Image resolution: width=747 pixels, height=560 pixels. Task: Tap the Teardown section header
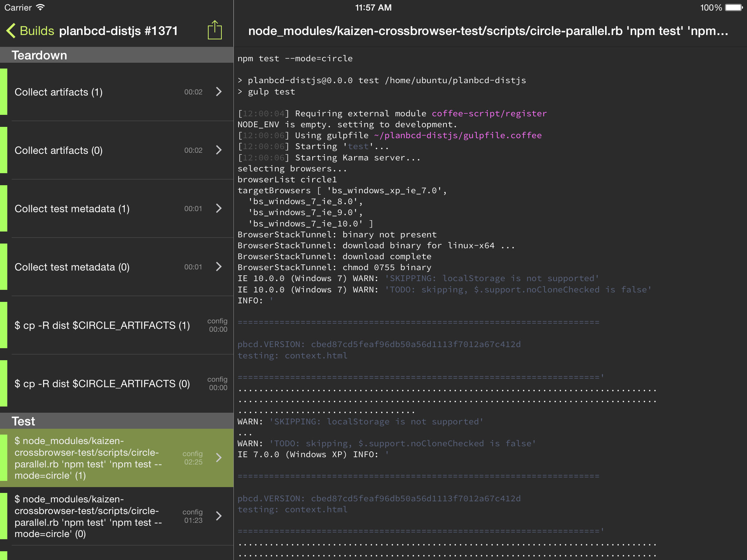39,55
